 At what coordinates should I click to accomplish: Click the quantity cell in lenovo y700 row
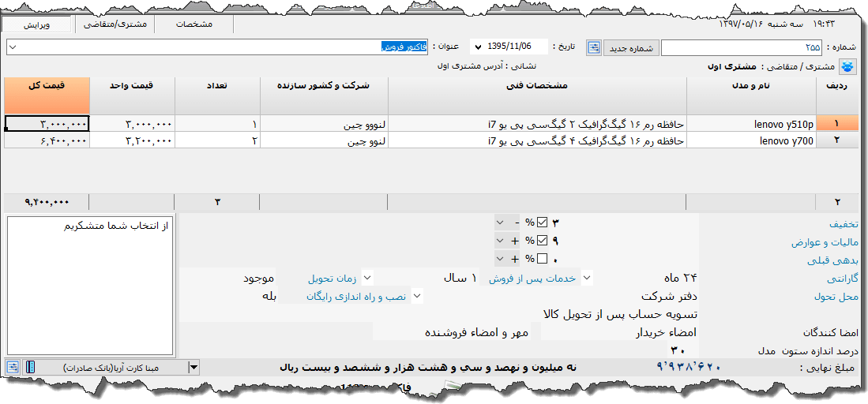(x=217, y=140)
